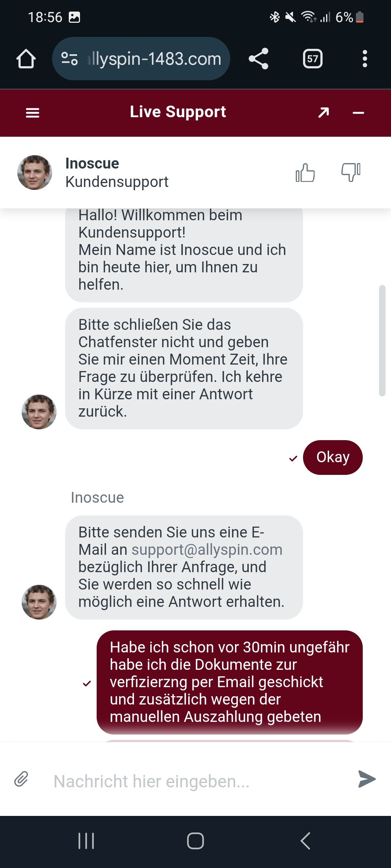This screenshot has width=391, height=868.
Task: Tap the browser home icon
Action: tap(26, 59)
